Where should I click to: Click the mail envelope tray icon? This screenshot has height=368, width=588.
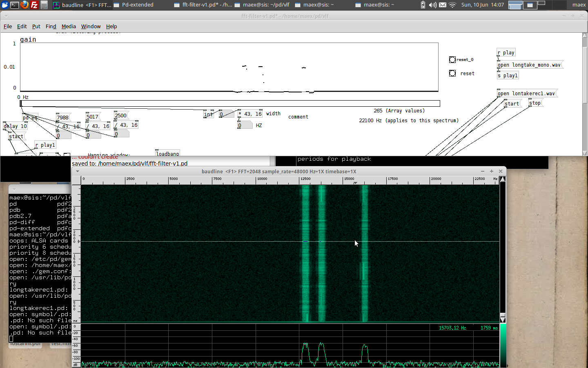[x=443, y=5]
